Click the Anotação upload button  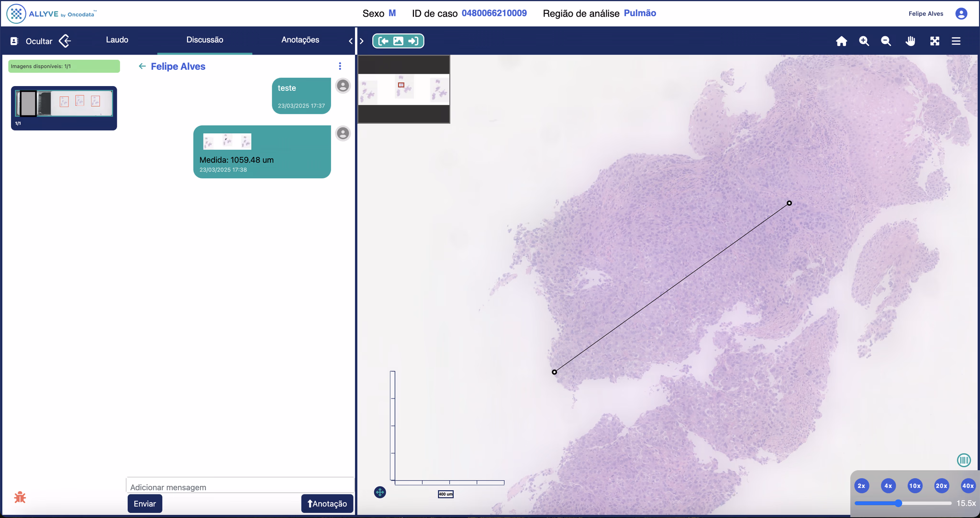click(327, 504)
